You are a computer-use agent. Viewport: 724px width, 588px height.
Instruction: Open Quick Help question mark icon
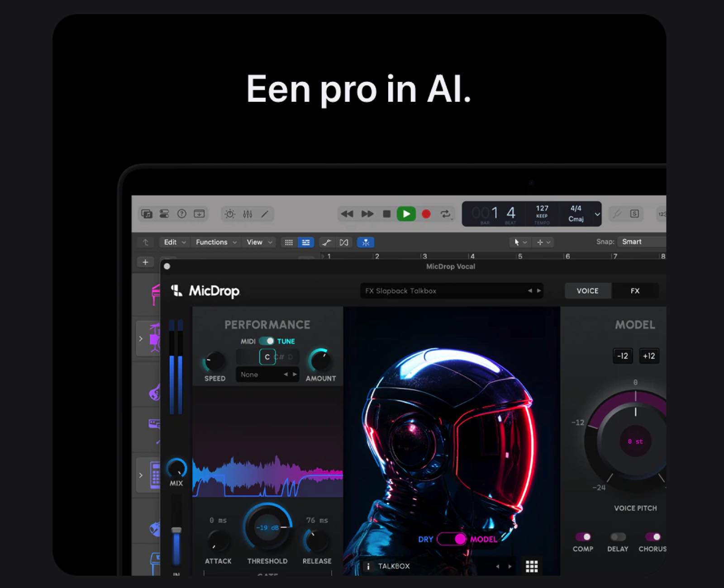[182, 214]
